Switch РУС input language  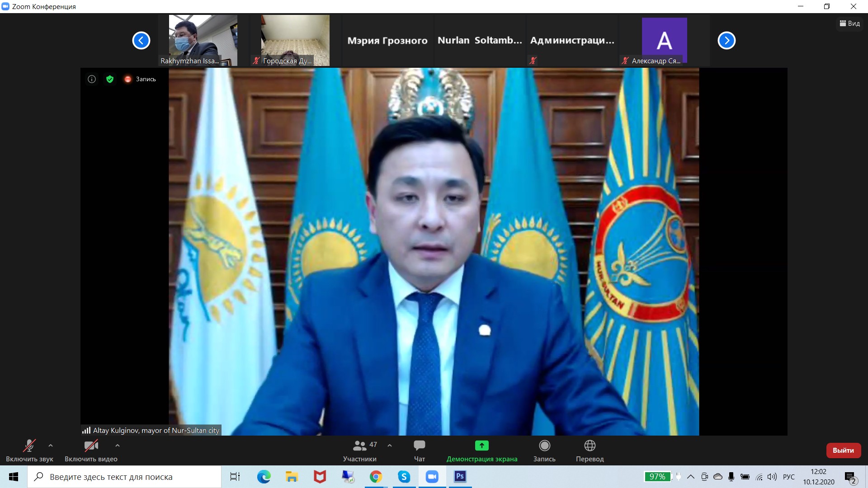(x=789, y=477)
